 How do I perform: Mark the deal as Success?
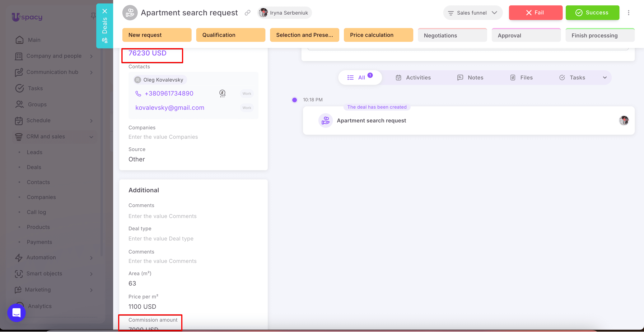click(x=592, y=12)
